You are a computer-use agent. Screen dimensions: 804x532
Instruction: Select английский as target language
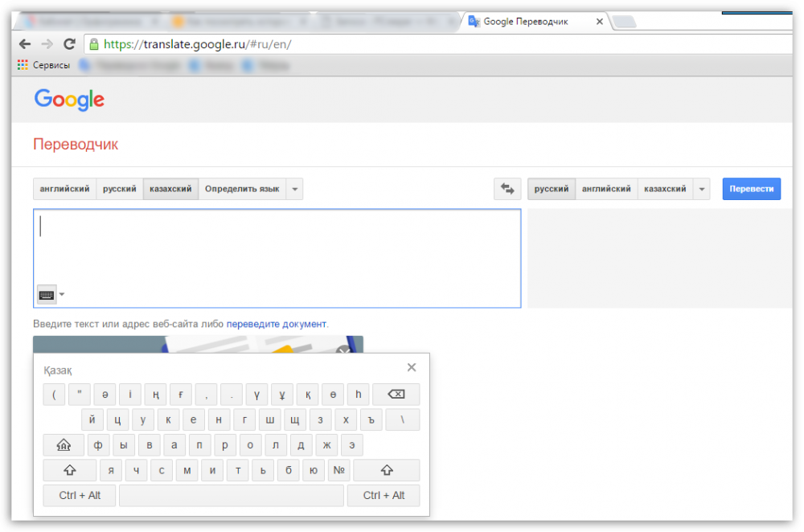coord(606,189)
